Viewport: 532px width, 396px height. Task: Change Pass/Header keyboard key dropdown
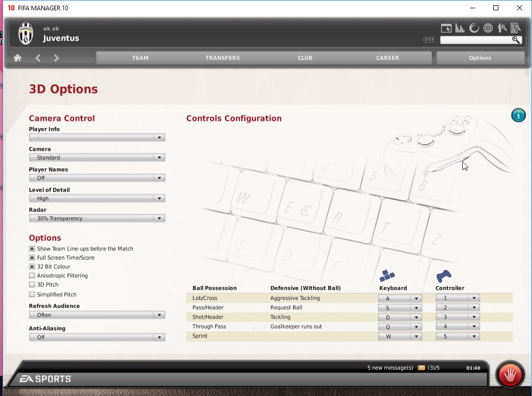click(x=400, y=308)
